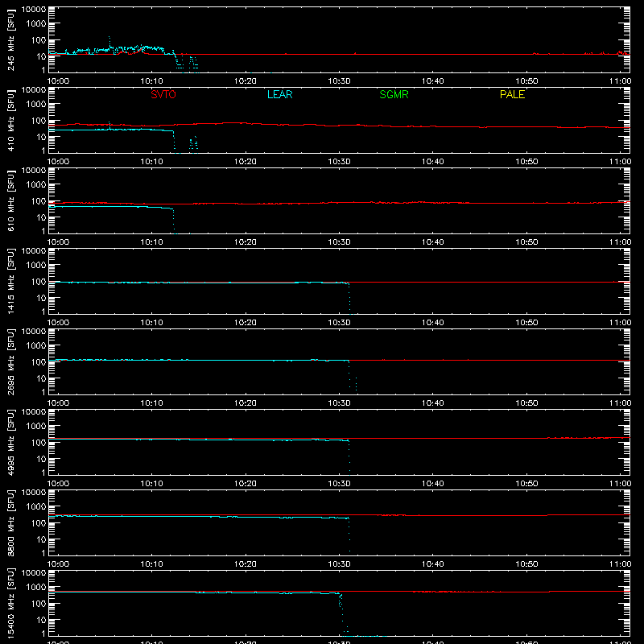The height and width of the screenshot is (644, 644).
Task: Click the 10:30 time label under 245 MHz panel
Action: 339,81
